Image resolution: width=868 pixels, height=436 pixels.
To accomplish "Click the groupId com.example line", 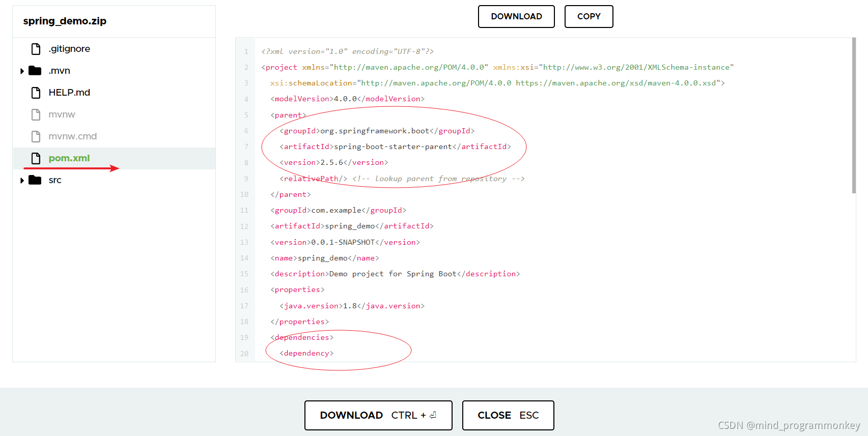I will [338, 210].
